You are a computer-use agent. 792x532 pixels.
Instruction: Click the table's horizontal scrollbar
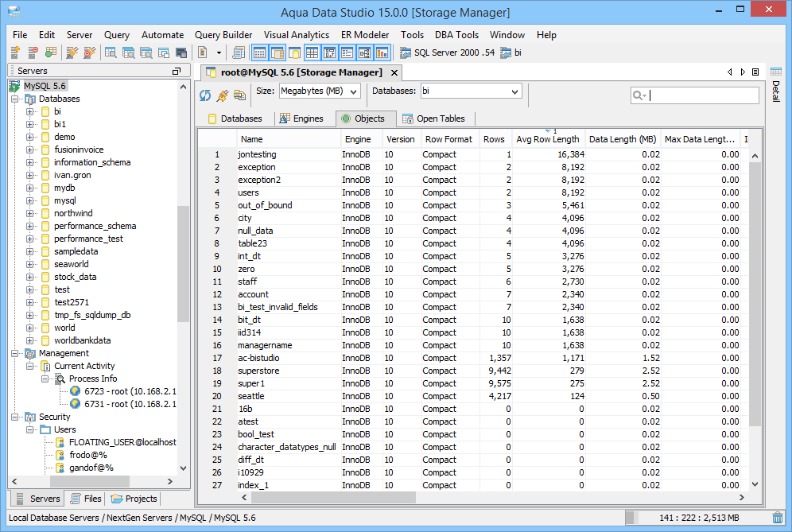tap(333, 498)
